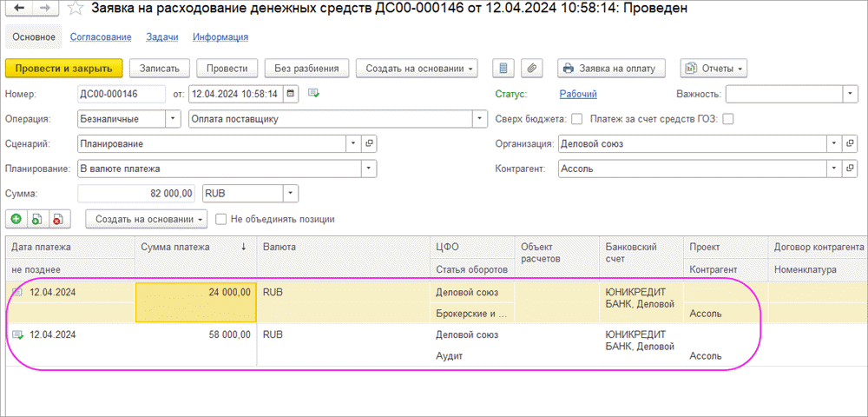Click the Рабочий status link
868x417 pixels.
(x=577, y=94)
